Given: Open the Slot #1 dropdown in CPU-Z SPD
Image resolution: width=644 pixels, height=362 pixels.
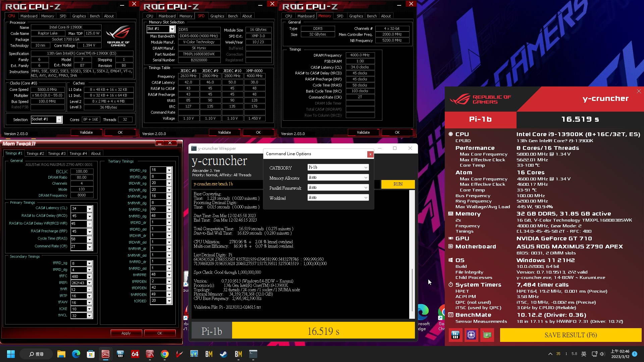Looking at the screenshot, I should pos(172,29).
